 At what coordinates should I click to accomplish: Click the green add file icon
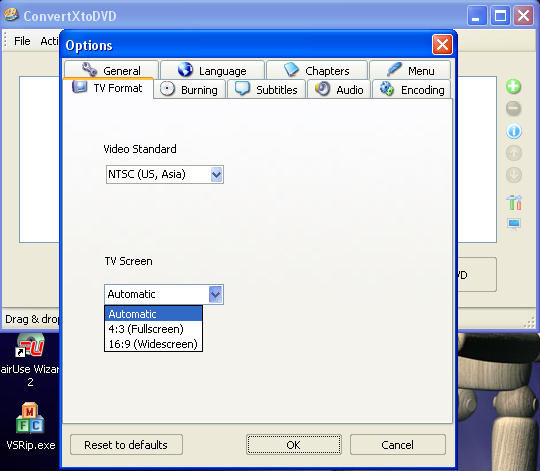point(513,86)
